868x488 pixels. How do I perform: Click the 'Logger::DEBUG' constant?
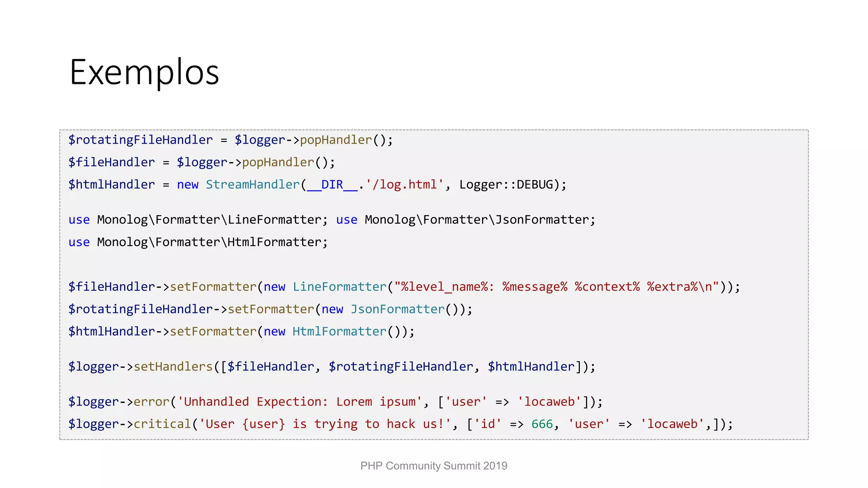click(506, 185)
